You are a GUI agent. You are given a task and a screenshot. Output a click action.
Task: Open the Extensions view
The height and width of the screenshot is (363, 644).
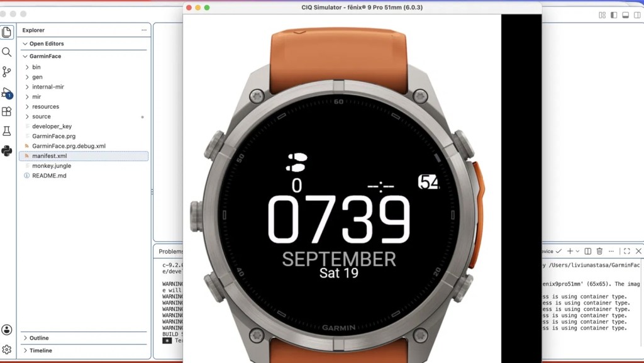point(6,111)
